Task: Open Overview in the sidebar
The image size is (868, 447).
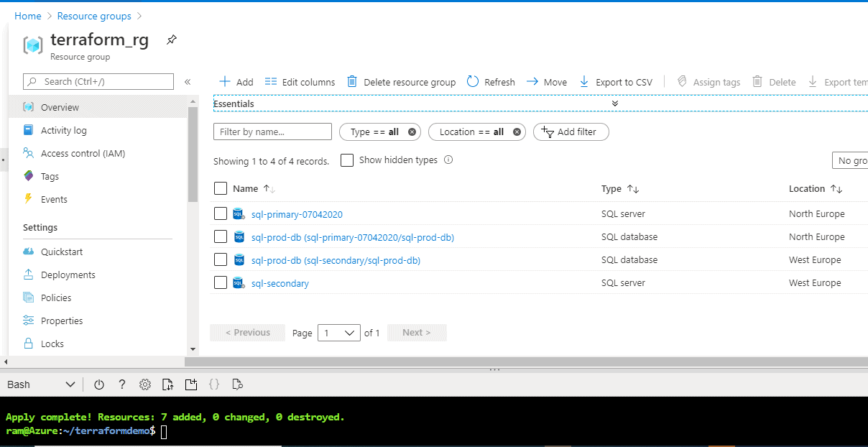Action: click(x=98, y=107)
